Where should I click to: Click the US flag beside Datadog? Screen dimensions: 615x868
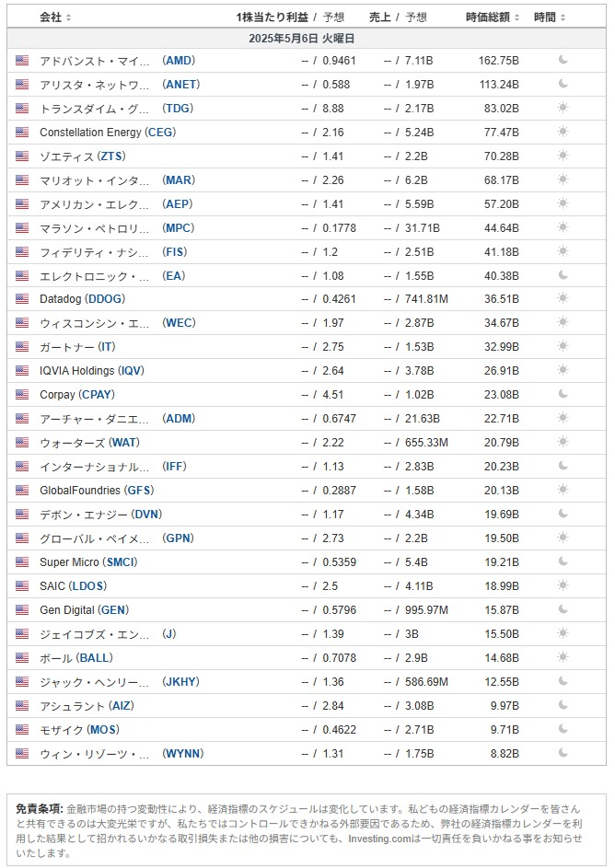tap(22, 299)
